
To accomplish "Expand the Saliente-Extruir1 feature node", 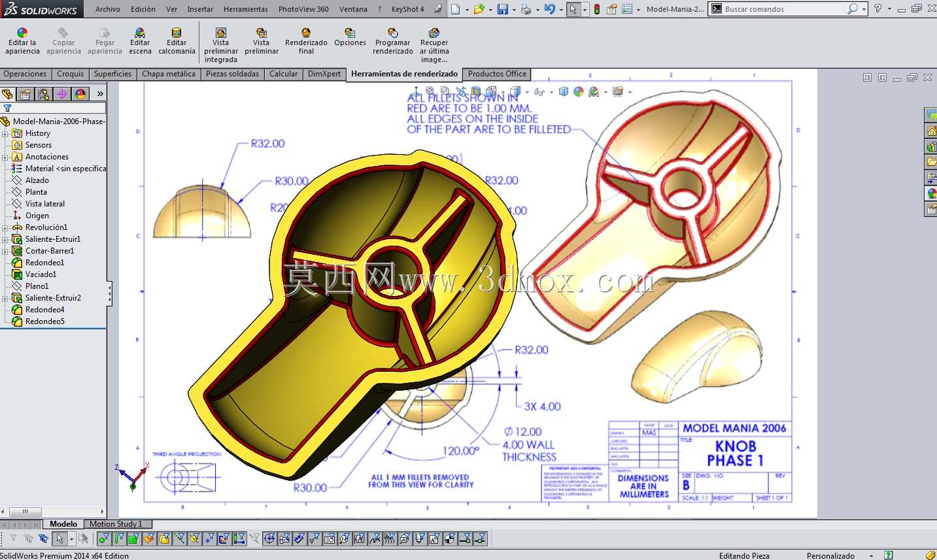I will tap(5, 239).
